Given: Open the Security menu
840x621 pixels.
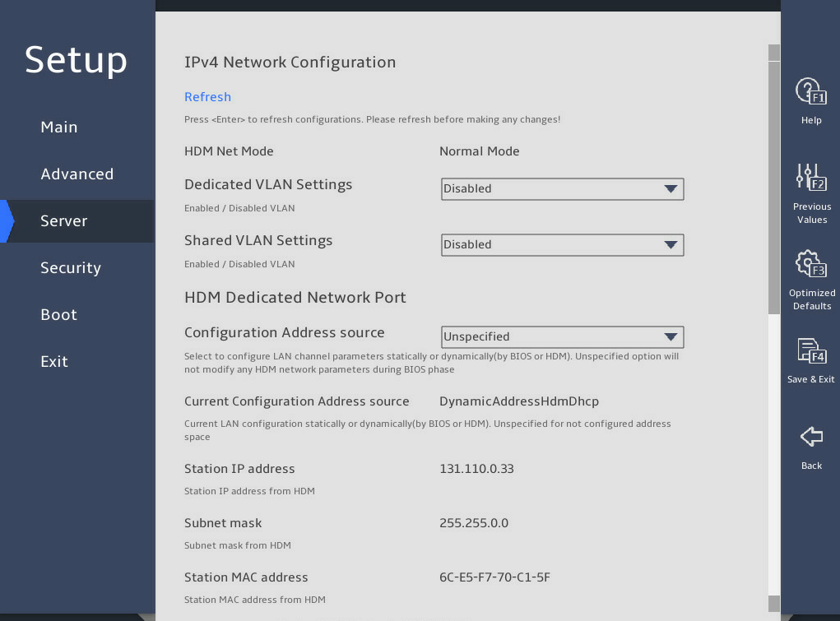Looking at the screenshot, I should [x=71, y=268].
